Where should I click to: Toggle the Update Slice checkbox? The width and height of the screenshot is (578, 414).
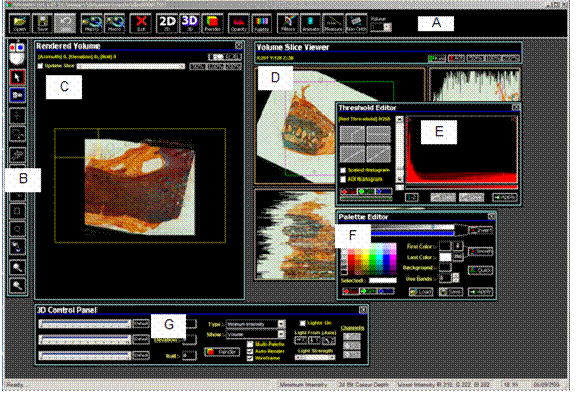40,66
